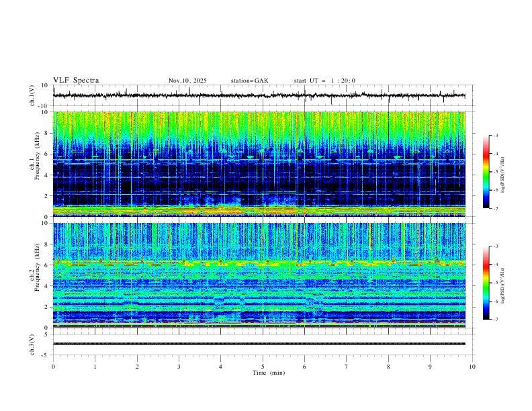Image resolution: width=532 pixels, height=411 pixels.
Task: Click the log(PSD) label next to ch.1 colorbar
Action: [x=503, y=175]
